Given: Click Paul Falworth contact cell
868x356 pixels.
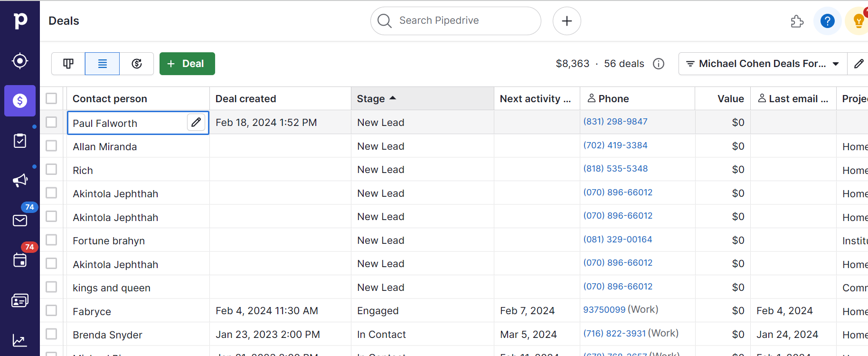Looking at the screenshot, I should tap(138, 123).
